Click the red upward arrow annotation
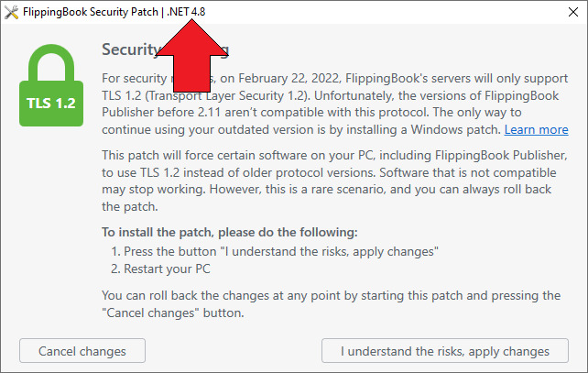 pos(191,56)
